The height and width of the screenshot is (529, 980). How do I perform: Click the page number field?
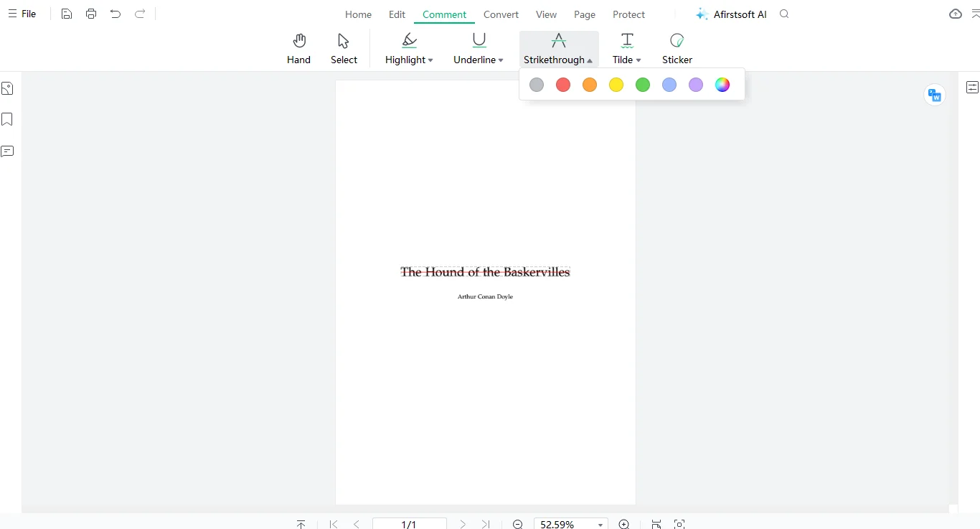point(410,524)
